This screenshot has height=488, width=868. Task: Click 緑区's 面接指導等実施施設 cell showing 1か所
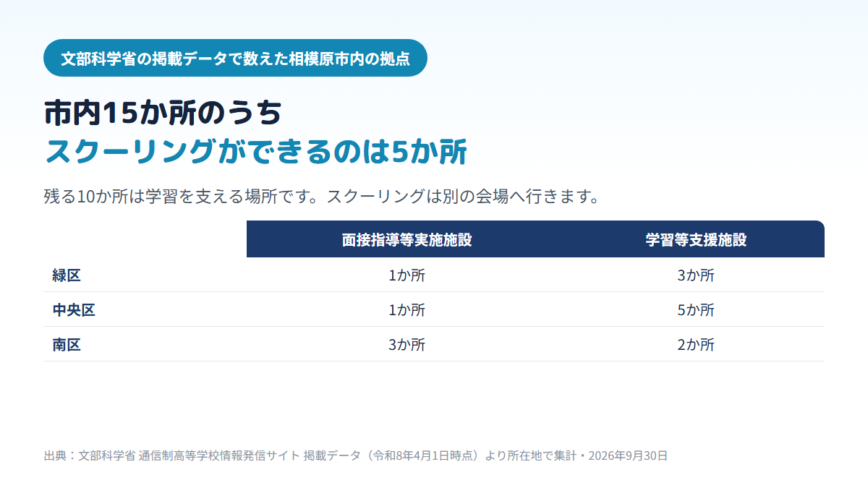pyautogui.click(x=407, y=275)
